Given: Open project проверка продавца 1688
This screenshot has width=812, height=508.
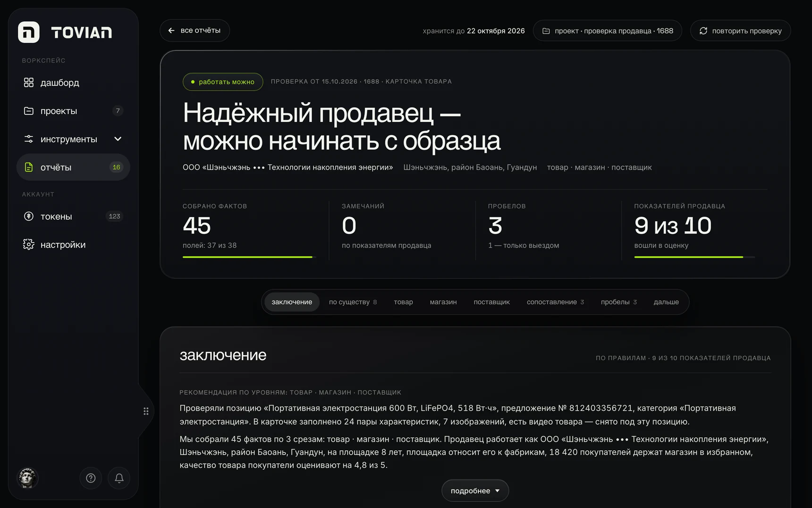Looking at the screenshot, I should [607, 31].
